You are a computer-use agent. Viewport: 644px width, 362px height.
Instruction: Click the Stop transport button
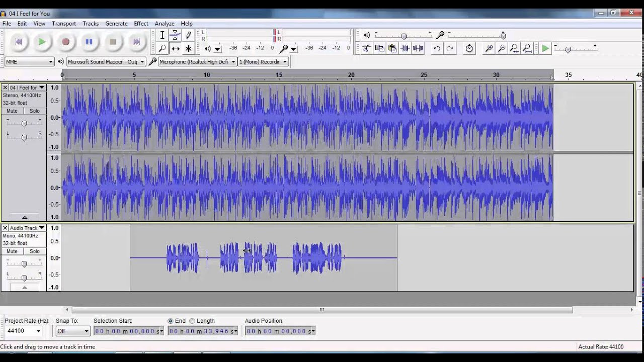pyautogui.click(x=113, y=42)
